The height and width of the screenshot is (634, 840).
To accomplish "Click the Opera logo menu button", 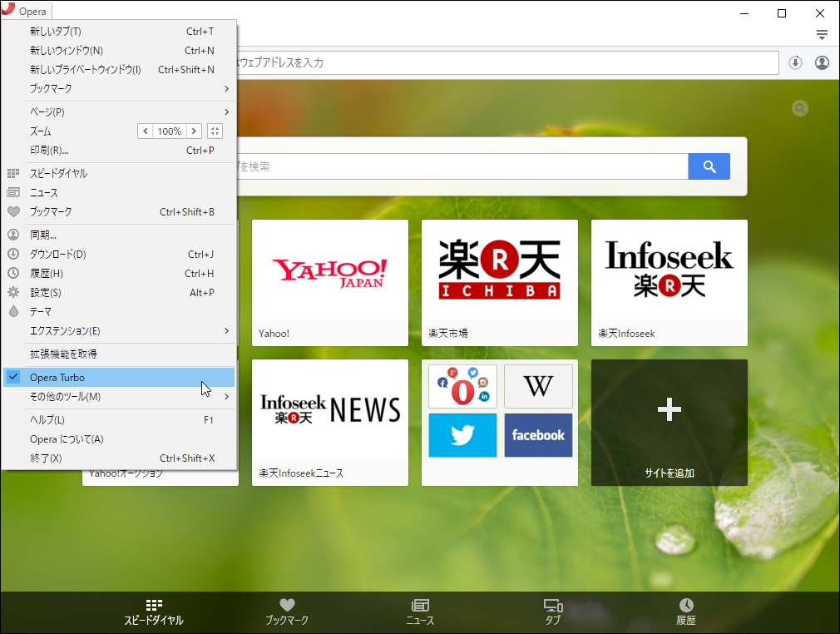I will click(x=25, y=11).
